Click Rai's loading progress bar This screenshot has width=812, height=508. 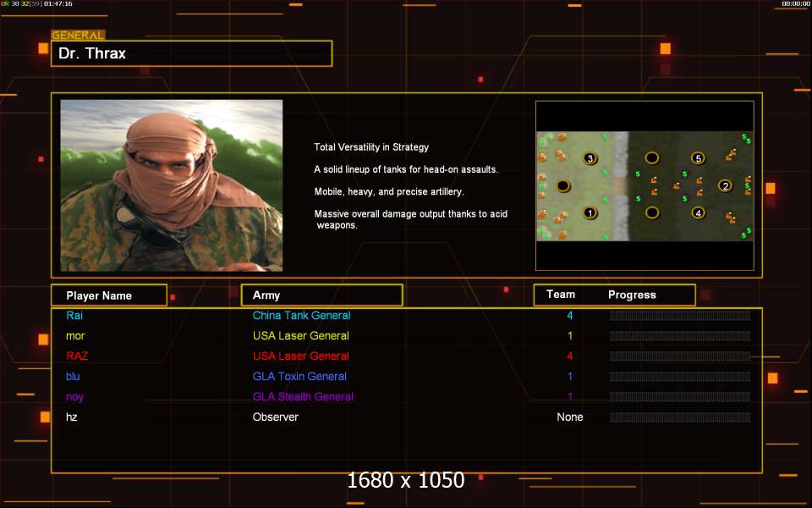point(680,316)
